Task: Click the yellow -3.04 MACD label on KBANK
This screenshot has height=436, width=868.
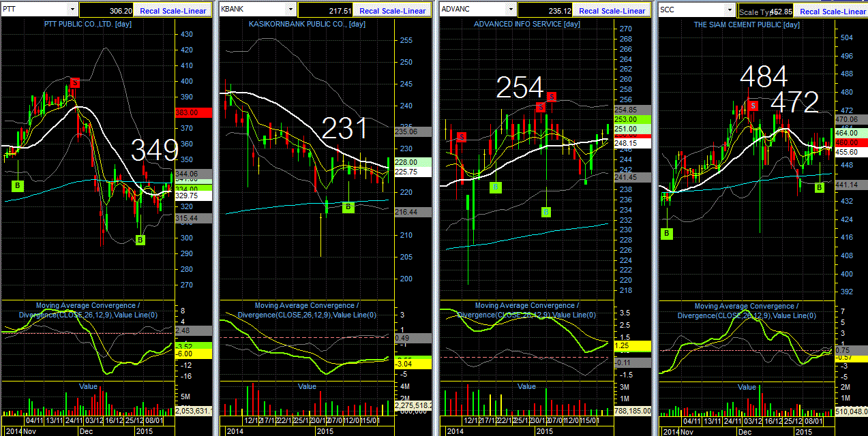Action: coord(415,364)
